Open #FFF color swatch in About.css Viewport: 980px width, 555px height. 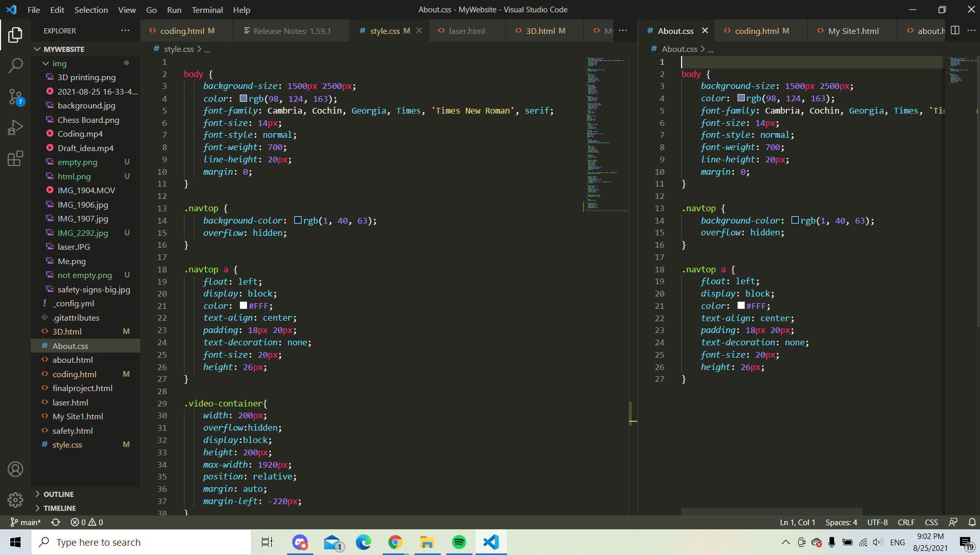[x=741, y=305]
